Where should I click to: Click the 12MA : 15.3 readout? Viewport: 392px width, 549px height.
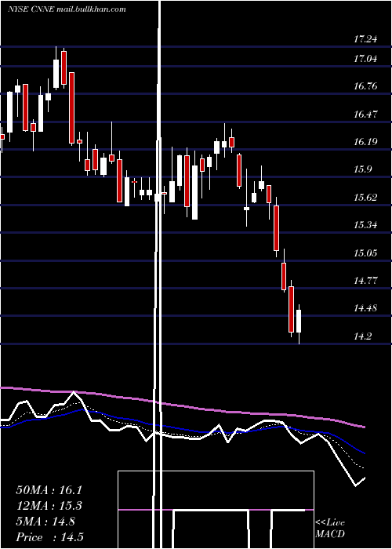(49, 506)
